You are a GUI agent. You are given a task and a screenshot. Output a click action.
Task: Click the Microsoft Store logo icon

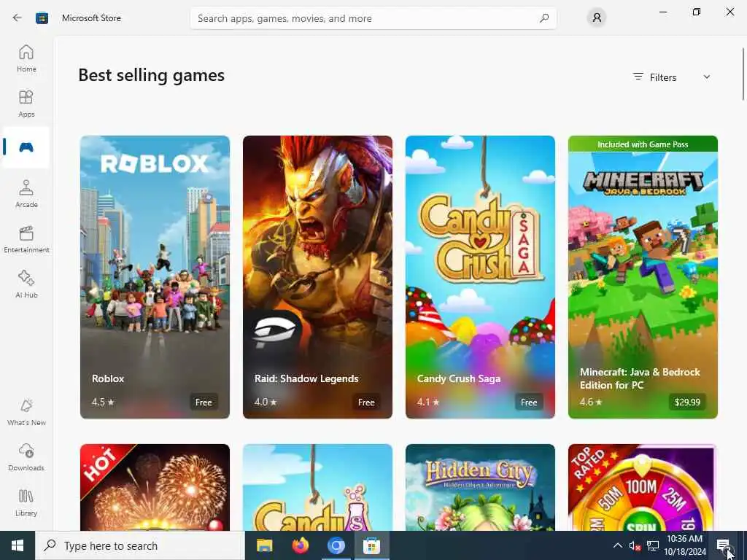click(x=42, y=18)
